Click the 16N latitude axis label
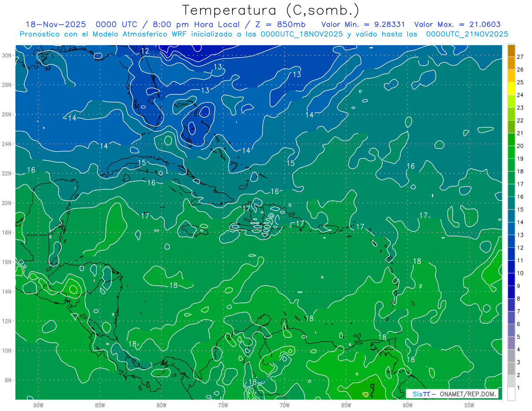 [x=6, y=262]
